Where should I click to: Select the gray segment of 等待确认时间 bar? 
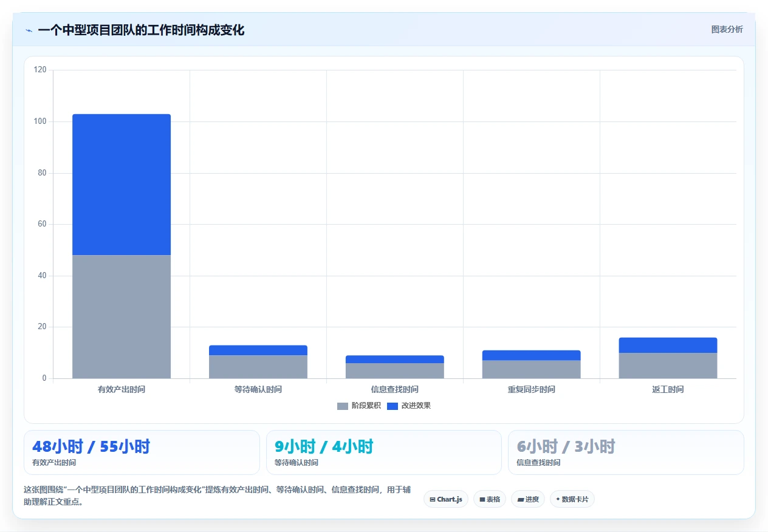tap(258, 367)
